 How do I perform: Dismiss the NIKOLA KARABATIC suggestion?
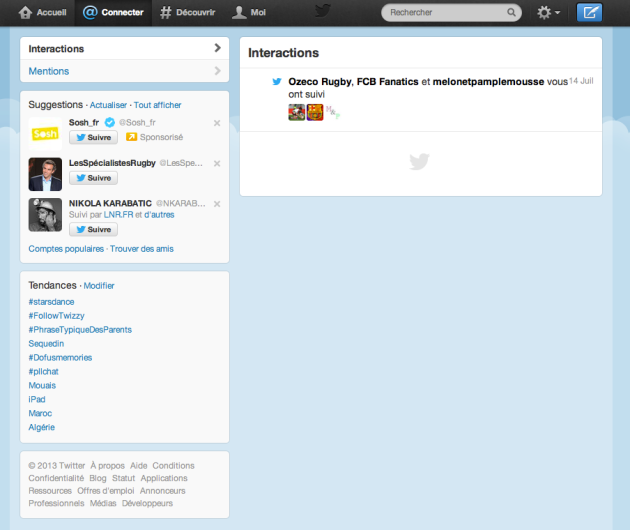217,204
